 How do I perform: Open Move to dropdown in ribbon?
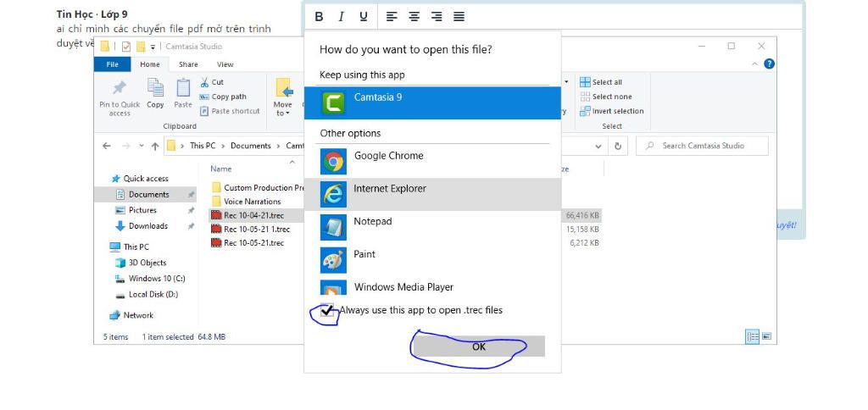click(x=283, y=97)
